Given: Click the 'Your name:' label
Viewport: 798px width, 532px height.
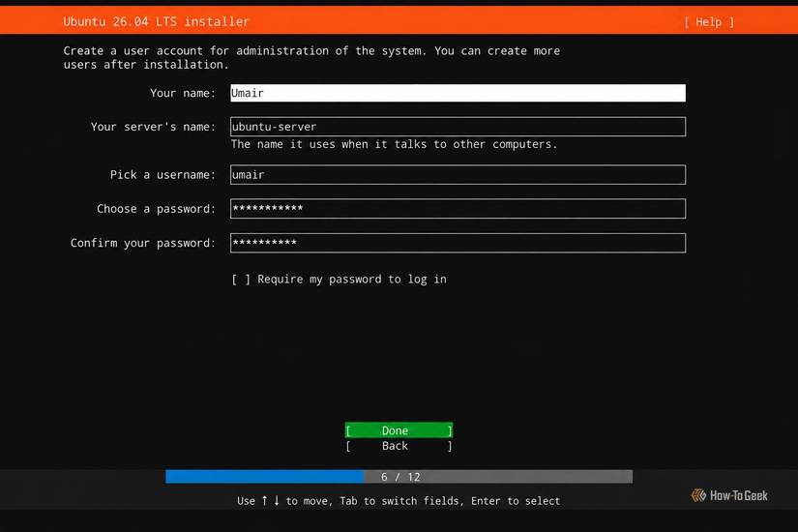Looking at the screenshot, I should (x=183, y=93).
